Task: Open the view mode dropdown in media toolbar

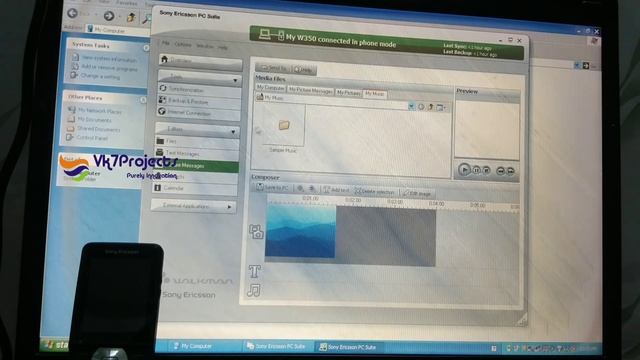Action: pyautogui.click(x=441, y=107)
